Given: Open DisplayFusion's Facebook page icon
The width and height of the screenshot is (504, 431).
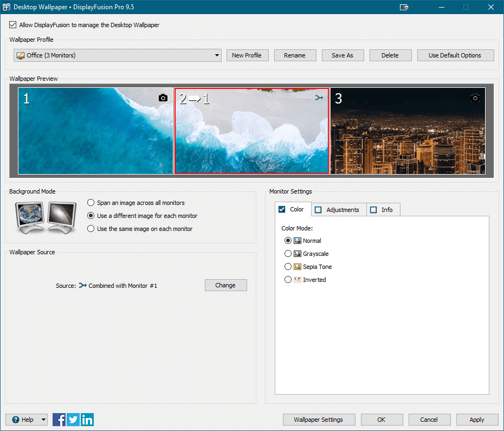Looking at the screenshot, I should (59, 419).
